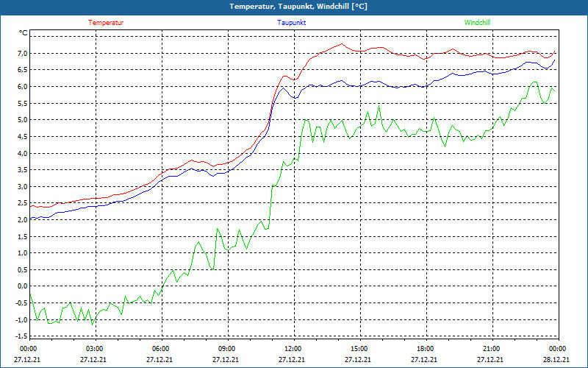Select the 1,5 y-axis value
588x368 pixels.
[23, 236]
